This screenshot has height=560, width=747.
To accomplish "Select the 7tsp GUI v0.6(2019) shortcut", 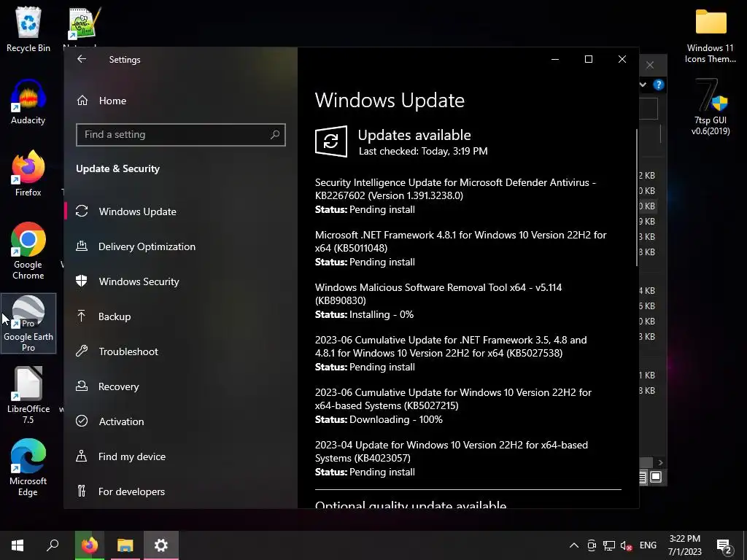I will 711,107.
